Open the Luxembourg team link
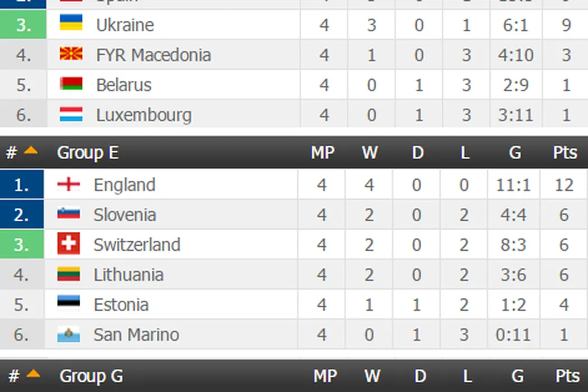Viewport: 588px width, 392px height. (x=143, y=115)
